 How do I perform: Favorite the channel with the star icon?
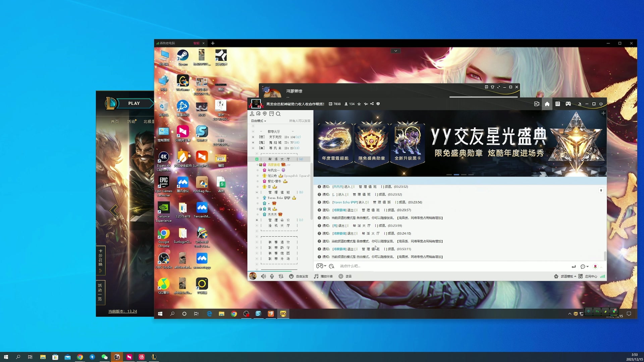[x=359, y=104]
